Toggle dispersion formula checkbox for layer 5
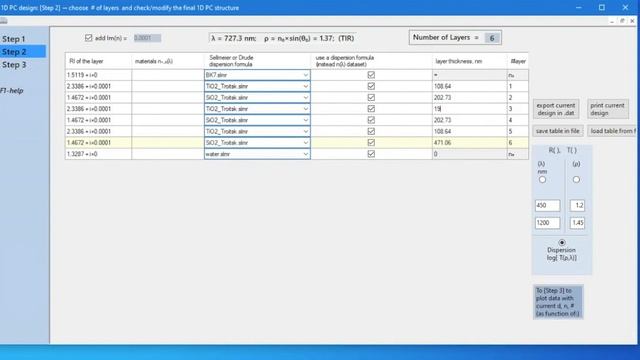The image size is (640, 360). (371, 131)
